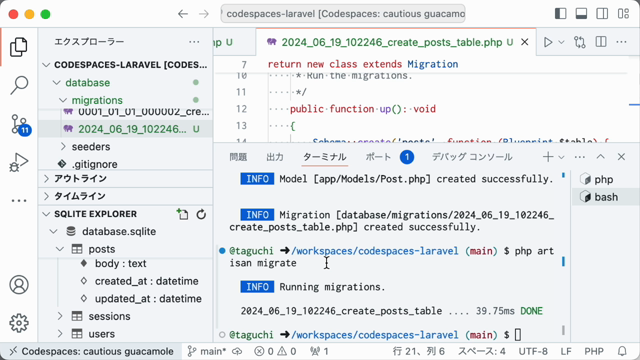Open the Accounts icon in activity bar
The image size is (640, 360).
click(x=19, y=285)
